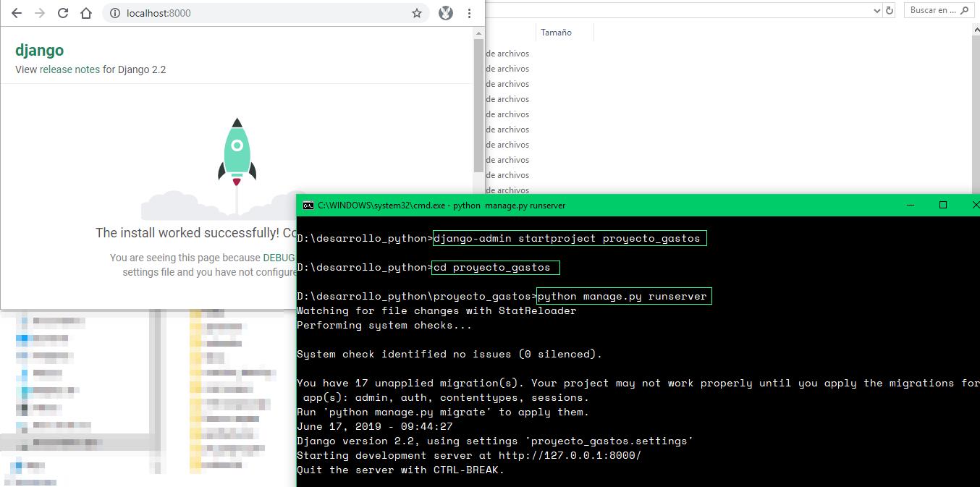Click 'The install worked successfully!' heading
Viewport: 980px width, 487px height.
pos(196,233)
